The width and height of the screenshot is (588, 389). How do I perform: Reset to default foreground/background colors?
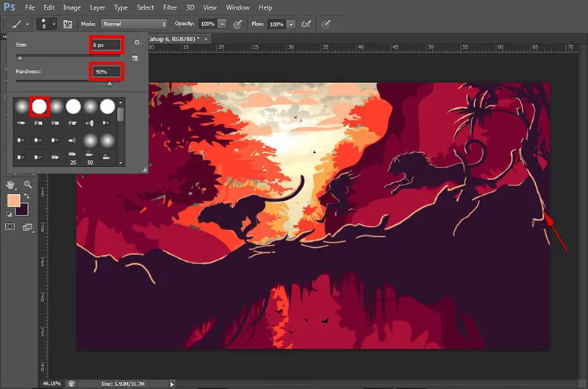coord(10,213)
